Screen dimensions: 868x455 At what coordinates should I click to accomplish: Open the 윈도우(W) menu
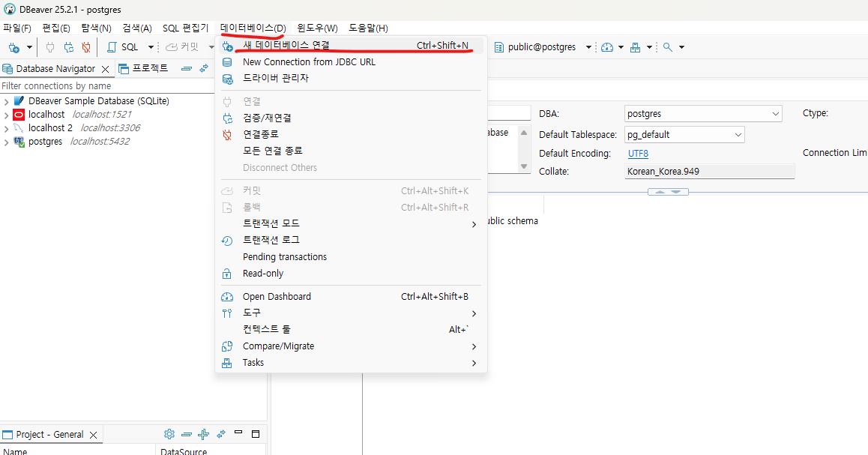317,28
